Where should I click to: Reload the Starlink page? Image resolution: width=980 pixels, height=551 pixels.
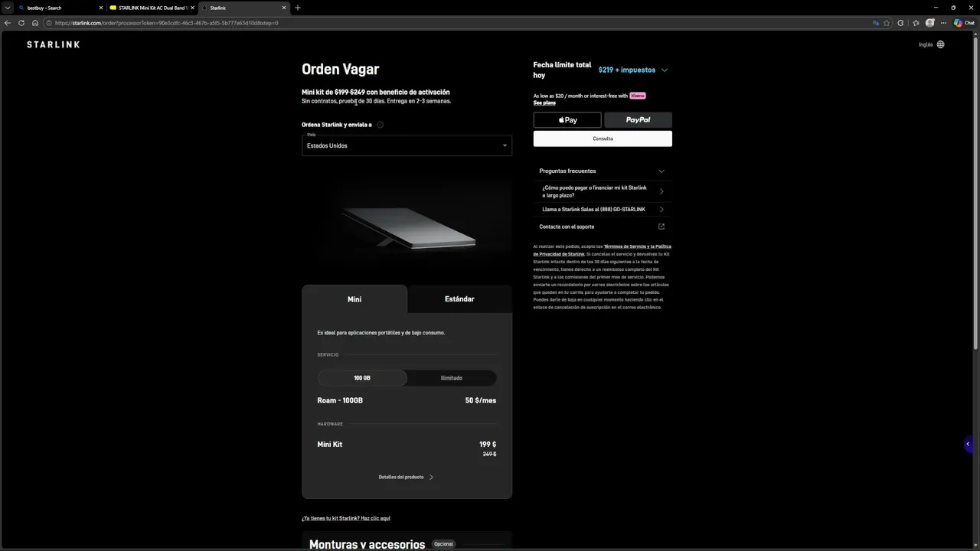coord(21,23)
